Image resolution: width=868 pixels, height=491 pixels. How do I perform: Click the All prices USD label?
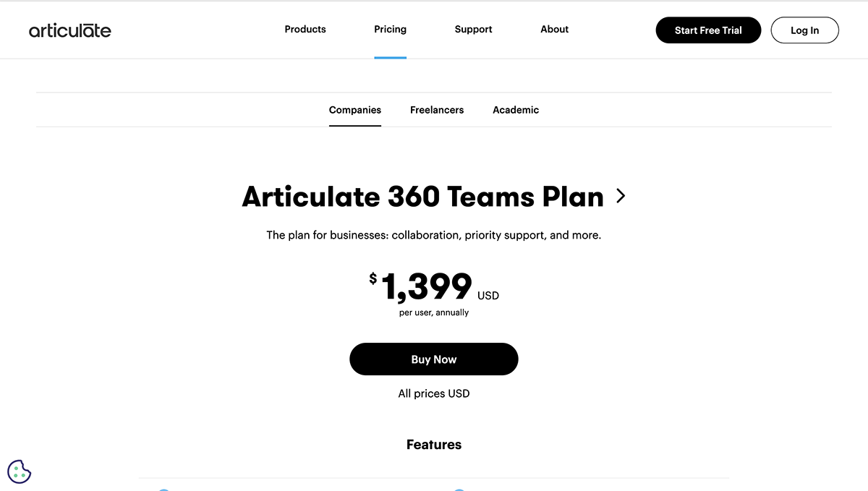(433, 393)
